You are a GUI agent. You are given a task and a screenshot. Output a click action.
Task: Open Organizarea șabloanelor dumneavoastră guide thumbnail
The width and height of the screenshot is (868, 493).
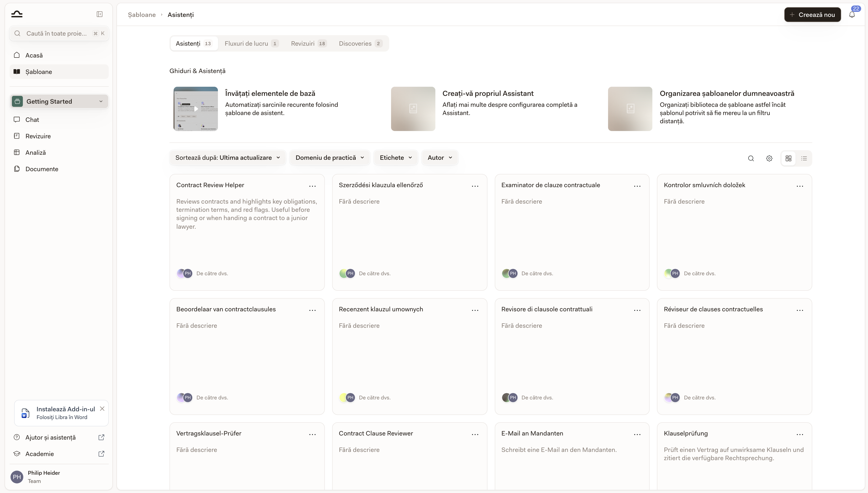click(x=630, y=109)
